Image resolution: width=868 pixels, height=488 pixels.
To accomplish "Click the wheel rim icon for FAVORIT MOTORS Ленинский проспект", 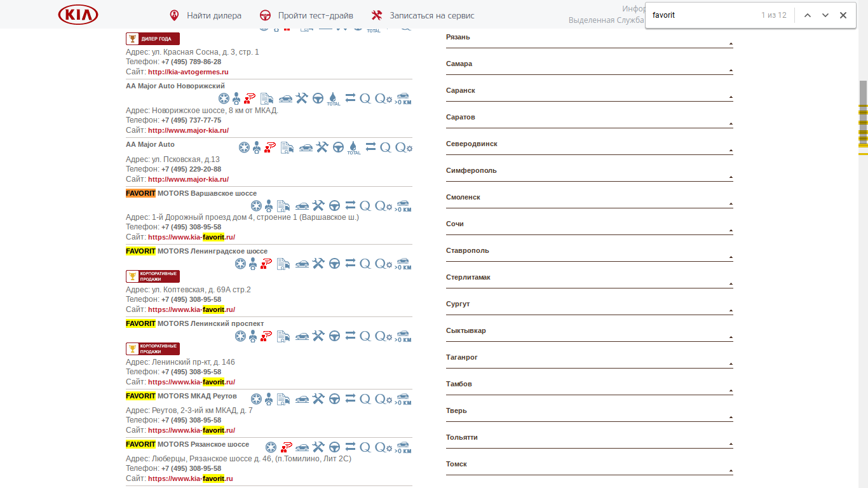I will click(x=240, y=335).
